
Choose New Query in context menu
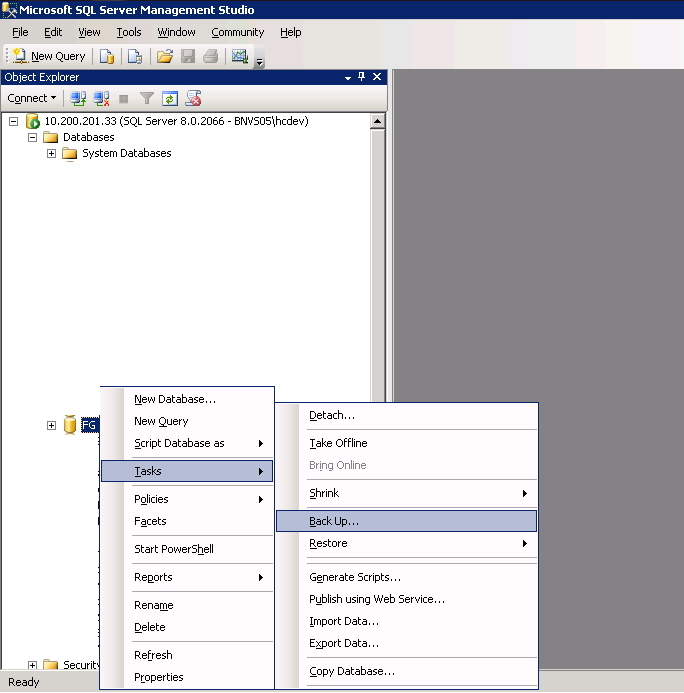[x=187, y=421]
